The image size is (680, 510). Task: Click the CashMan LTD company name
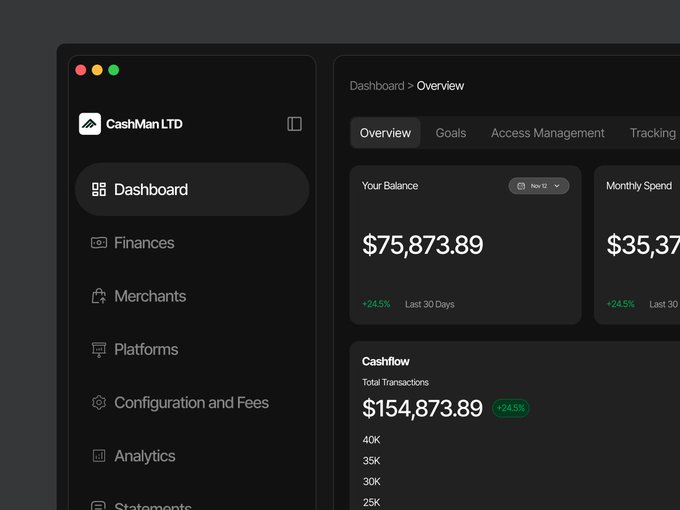[x=144, y=124]
